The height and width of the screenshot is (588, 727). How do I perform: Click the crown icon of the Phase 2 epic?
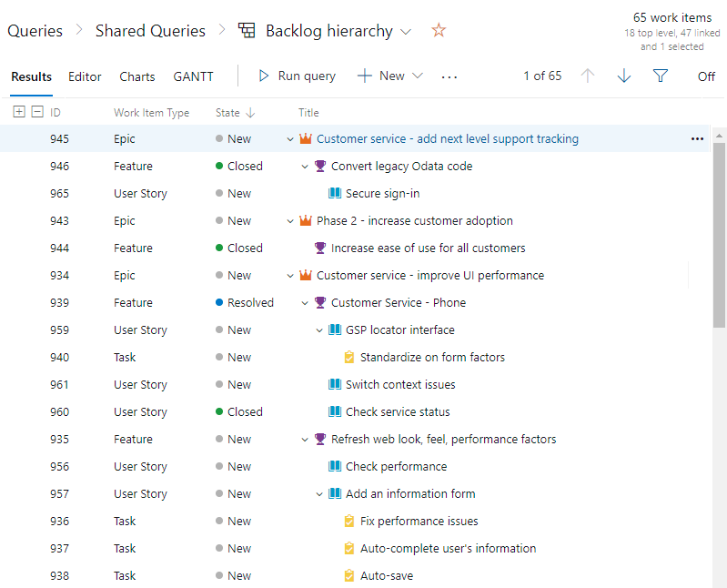pyautogui.click(x=305, y=220)
